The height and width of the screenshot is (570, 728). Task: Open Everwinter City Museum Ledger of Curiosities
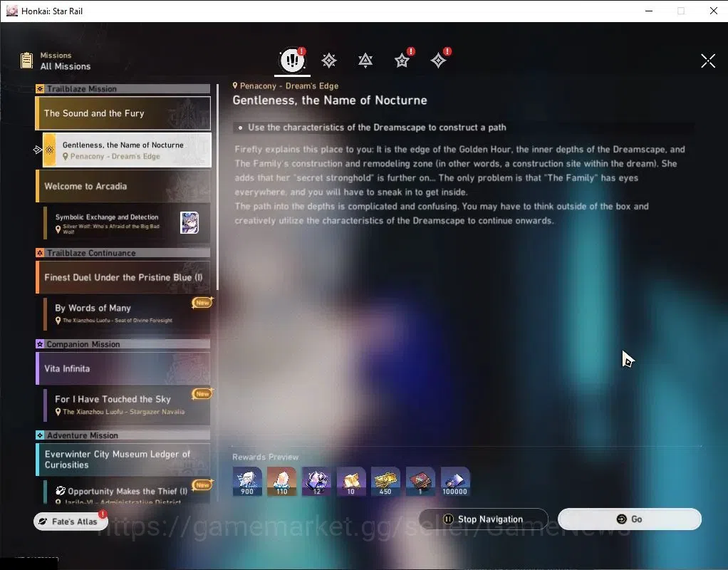[123, 460]
